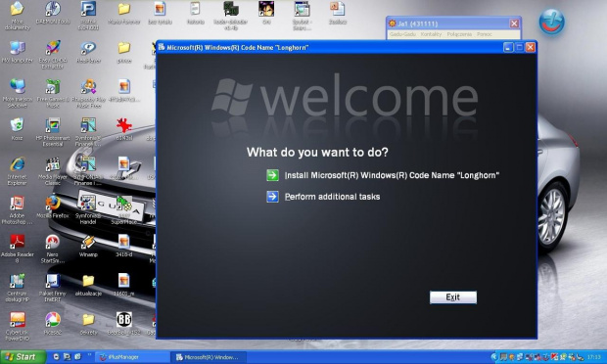
Task: Minimize the Longhorn setup window
Action: (508, 47)
